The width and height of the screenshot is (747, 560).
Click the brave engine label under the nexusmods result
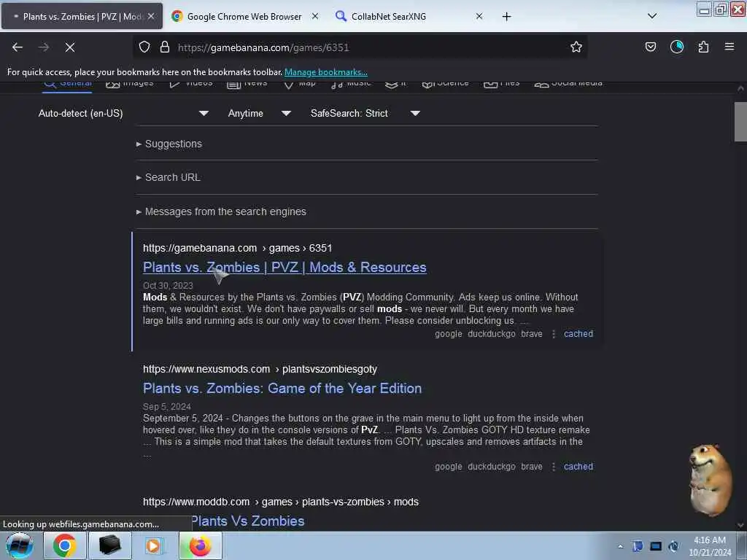click(x=532, y=467)
